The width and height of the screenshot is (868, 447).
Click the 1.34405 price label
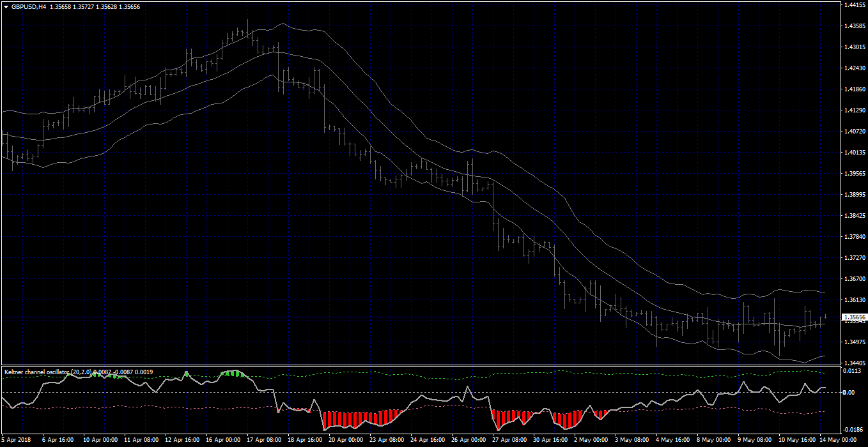[x=854, y=363]
